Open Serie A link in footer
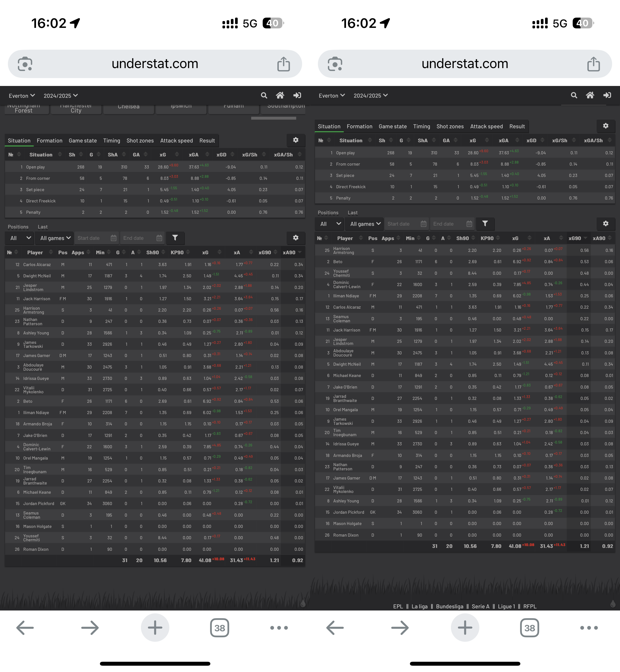The height and width of the screenshot is (672, 620). pos(480,606)
